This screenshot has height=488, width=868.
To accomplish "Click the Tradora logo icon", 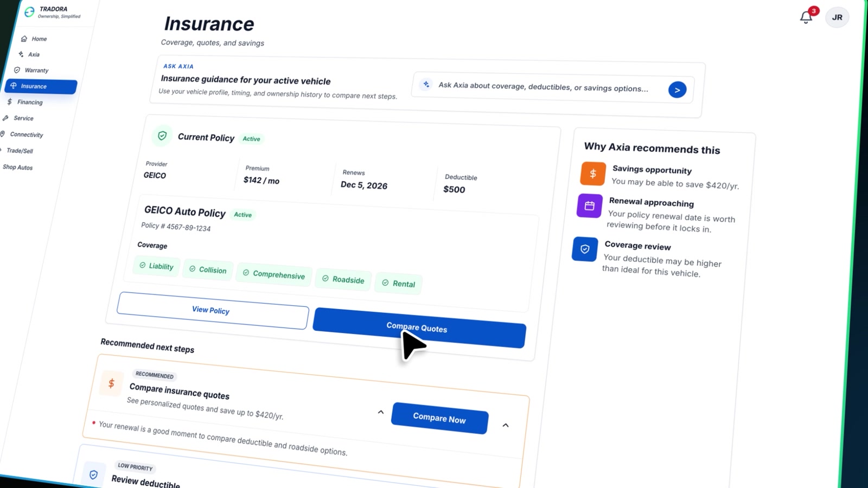I will 30,12.
